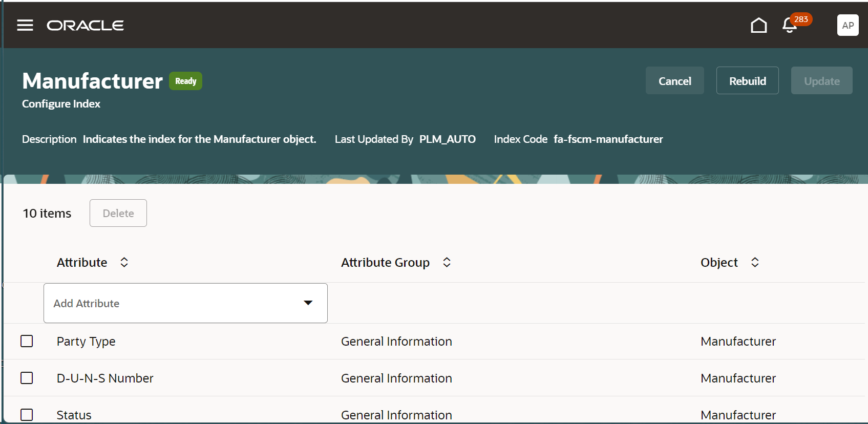
Task: Sort by Attribute Group column arrows
Action: [447, 262]
